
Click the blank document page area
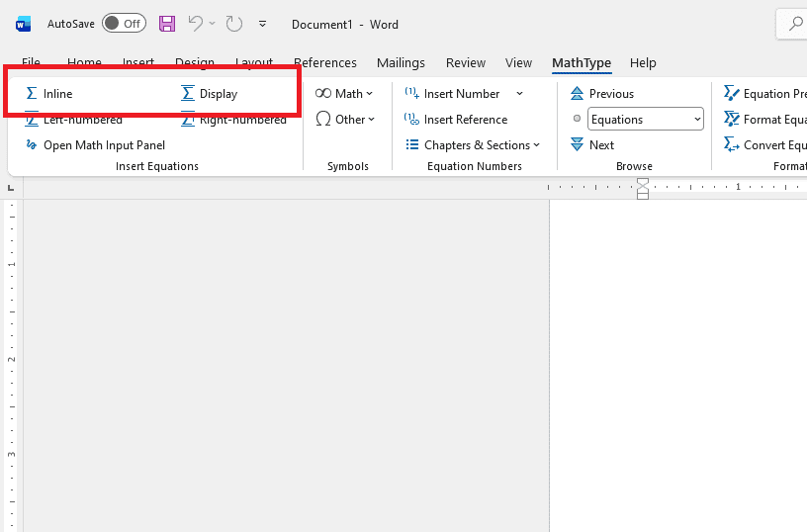click(x=678, y=365)
